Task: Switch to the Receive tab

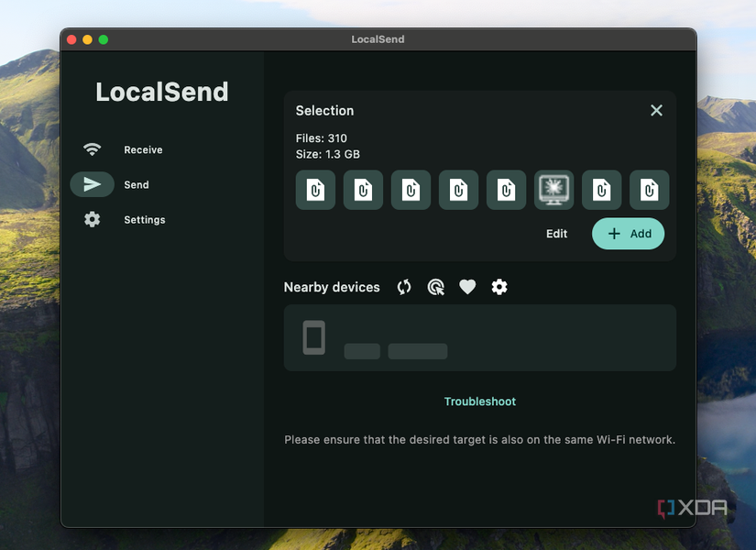Action: (143, 149)
